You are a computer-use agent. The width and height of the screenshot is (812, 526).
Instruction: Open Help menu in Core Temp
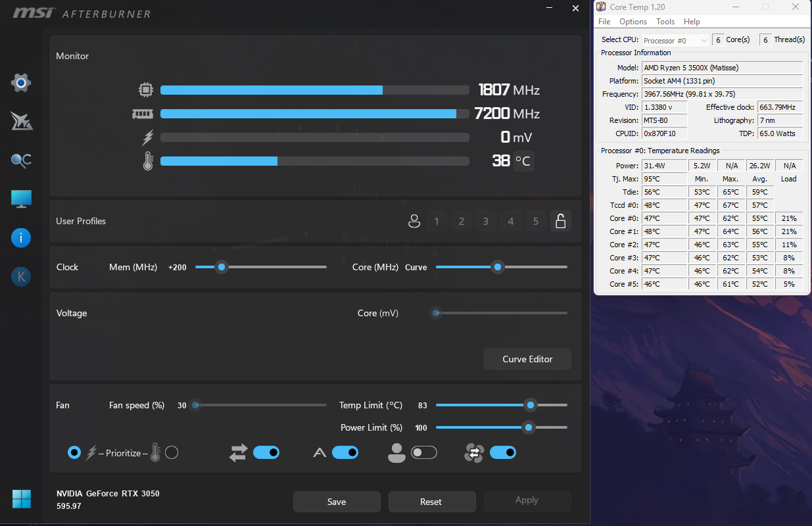point(692,22)
